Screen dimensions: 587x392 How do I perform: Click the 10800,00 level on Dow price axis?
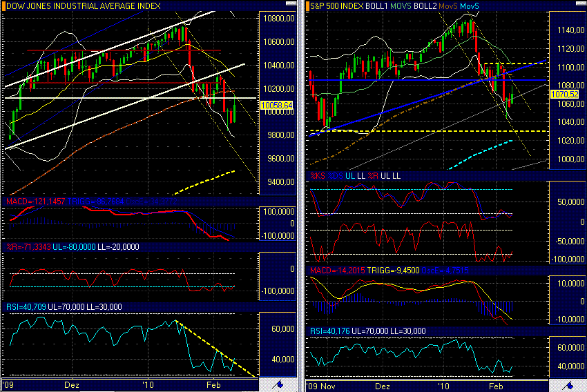279,19
